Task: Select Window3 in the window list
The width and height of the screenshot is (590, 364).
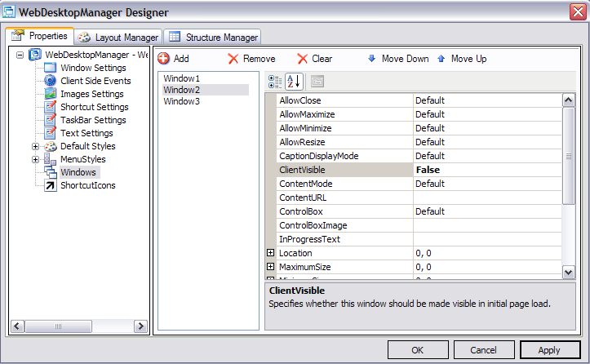Action: point(182,101)
